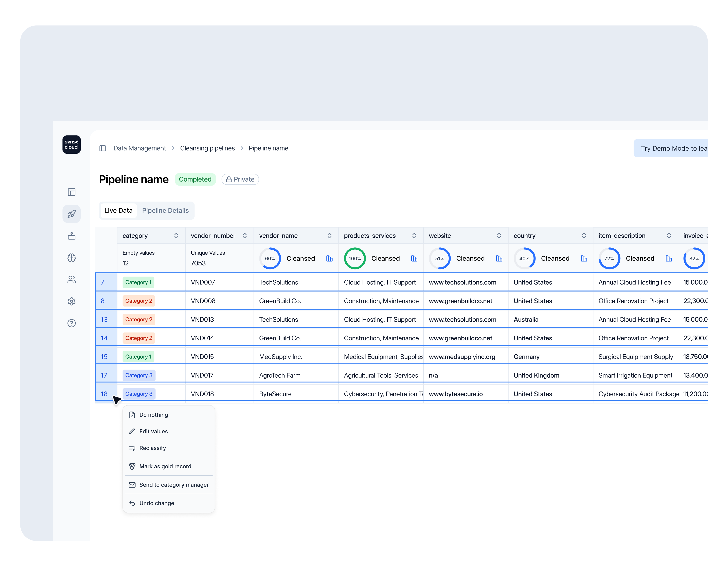
Task: Open the robot bot icon in sidebar
Action: [71, 235]
